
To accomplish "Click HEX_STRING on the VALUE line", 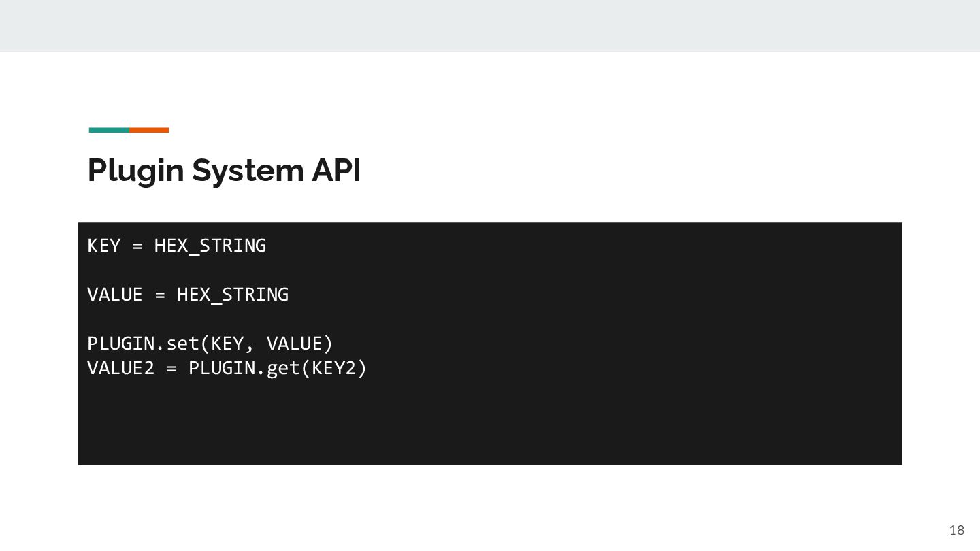I will tap(233, 295).
